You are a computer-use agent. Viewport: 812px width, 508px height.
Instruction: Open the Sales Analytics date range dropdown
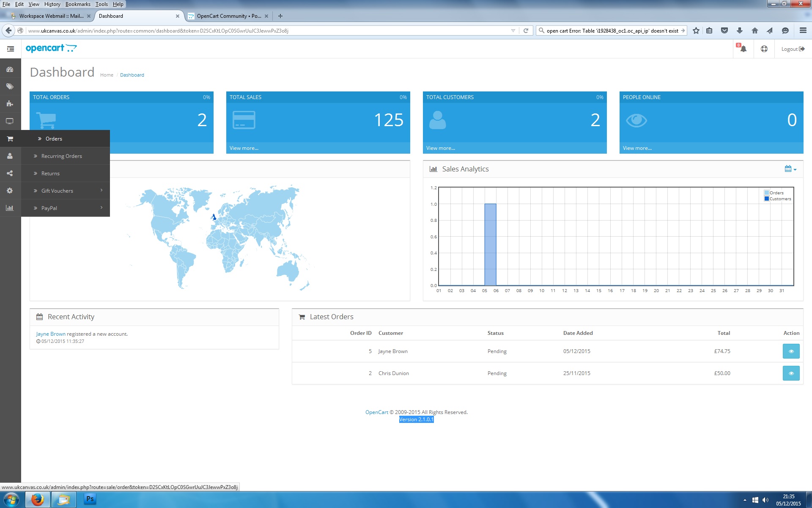tap(790, 169)
